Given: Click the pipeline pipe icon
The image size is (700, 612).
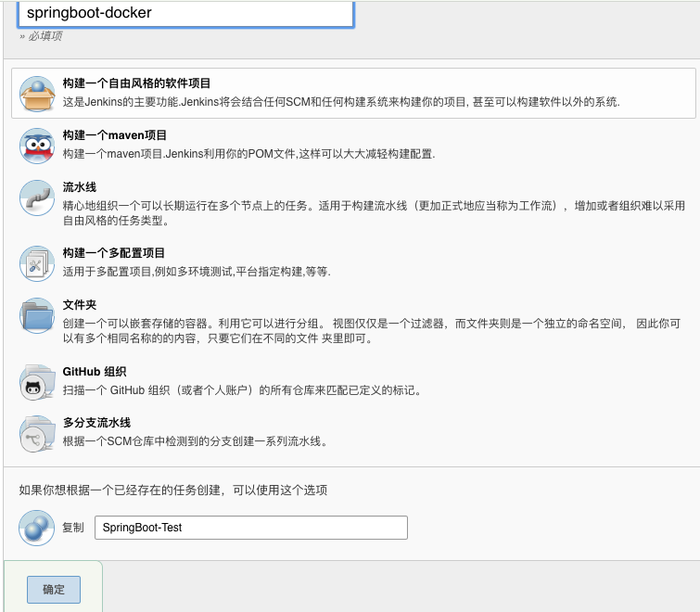Looking at the screenshot, I should (x=37, y=198).
